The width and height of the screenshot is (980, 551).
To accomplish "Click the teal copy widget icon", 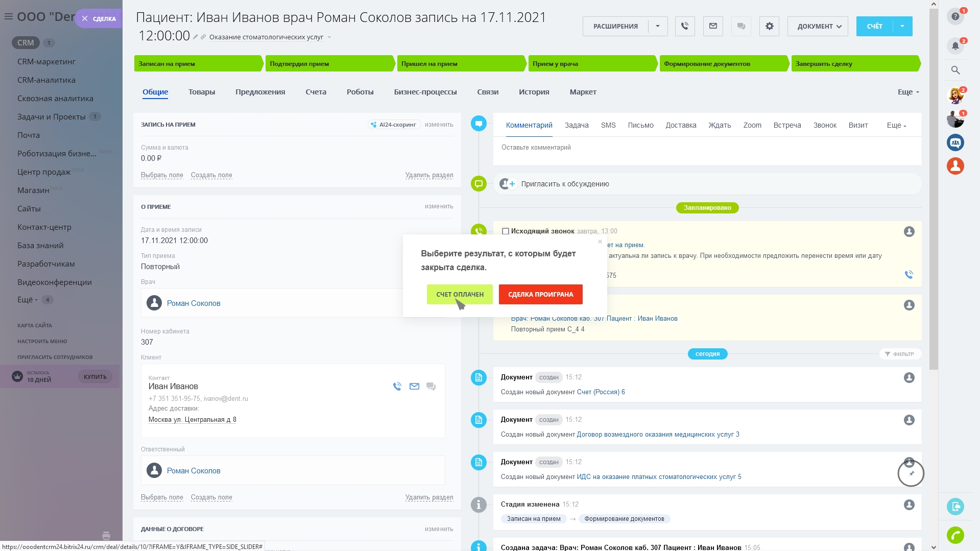I will click(x=955, y=507).
